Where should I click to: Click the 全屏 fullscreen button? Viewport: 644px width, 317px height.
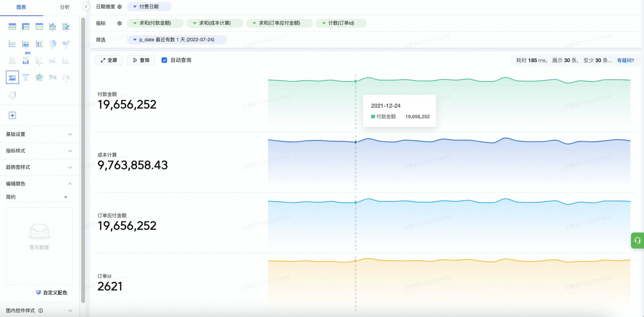click(109, 60)
